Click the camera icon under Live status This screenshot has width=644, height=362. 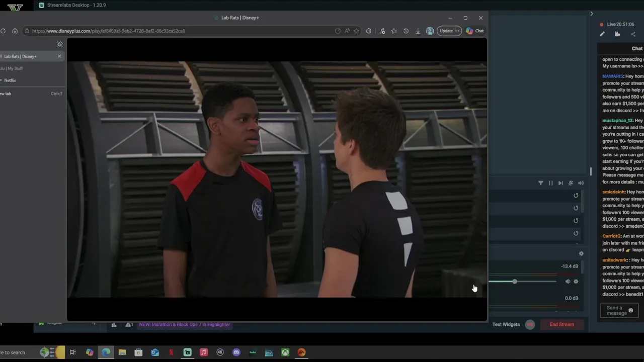[x=617, y=34]
